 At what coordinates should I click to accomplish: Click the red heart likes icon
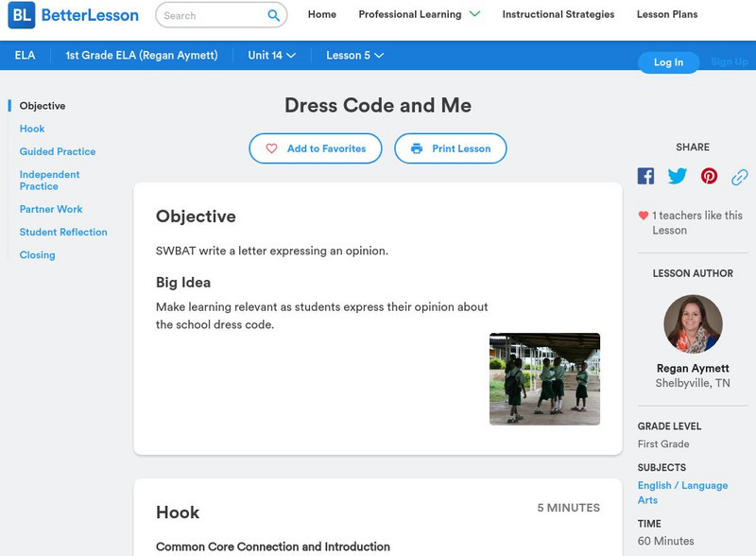coord(644,216)
